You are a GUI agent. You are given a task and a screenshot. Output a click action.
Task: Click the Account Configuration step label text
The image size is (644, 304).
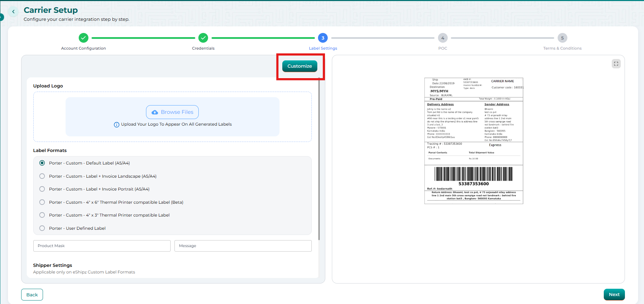[x=84, y=48]
